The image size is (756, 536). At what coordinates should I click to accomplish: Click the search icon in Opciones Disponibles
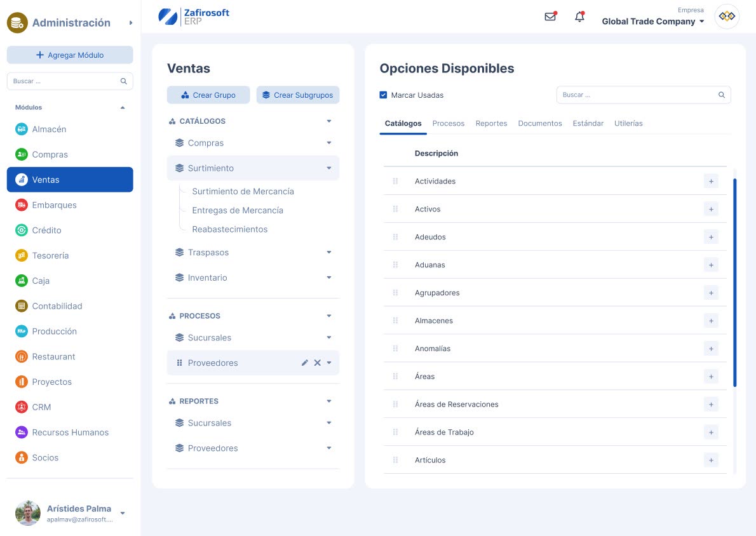point(721,95)
